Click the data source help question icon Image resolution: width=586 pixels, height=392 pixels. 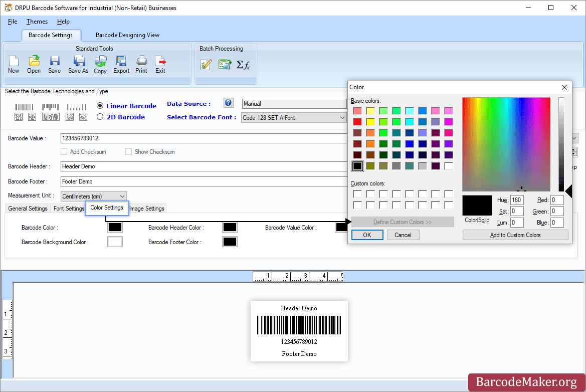(229, 103)
